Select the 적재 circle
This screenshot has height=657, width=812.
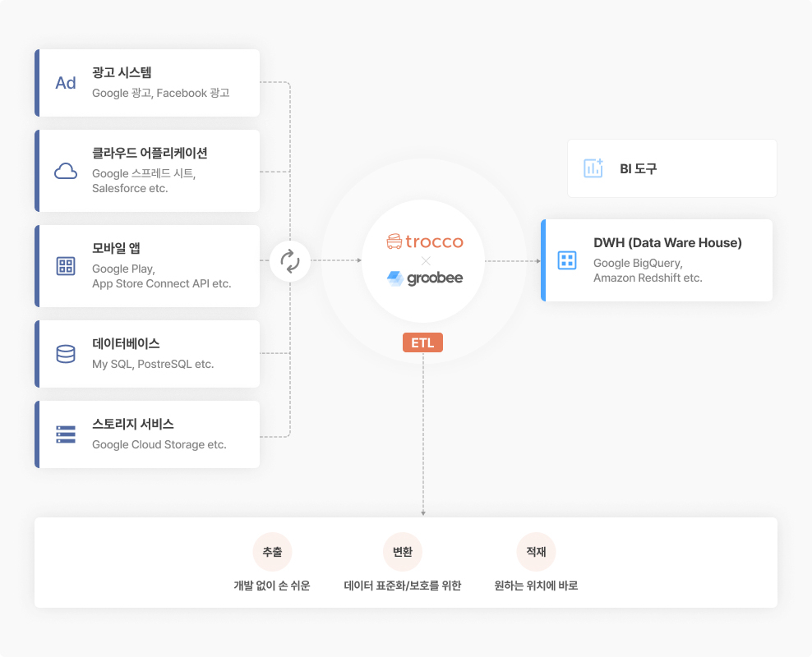point(536,552)
